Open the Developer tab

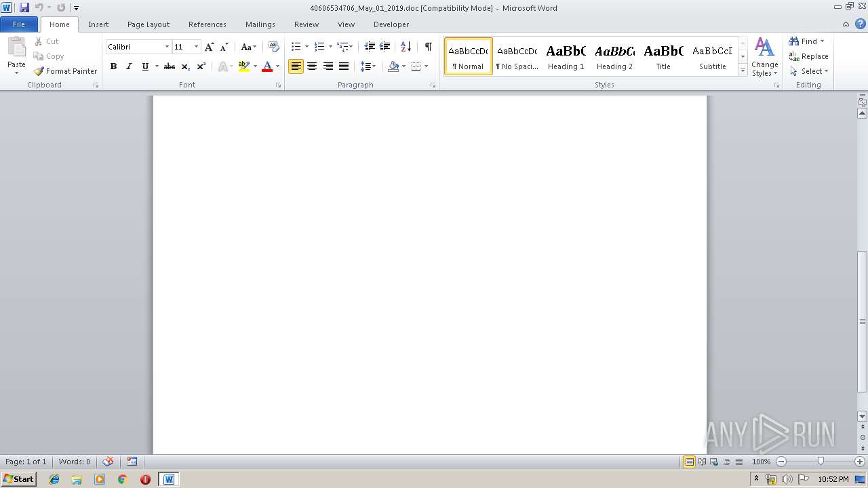[391, 24]
